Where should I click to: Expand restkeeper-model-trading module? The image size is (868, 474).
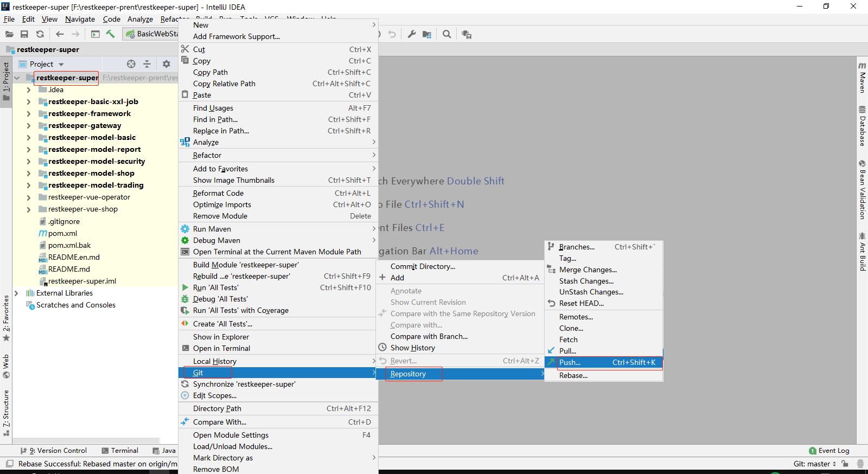(29, 185)
